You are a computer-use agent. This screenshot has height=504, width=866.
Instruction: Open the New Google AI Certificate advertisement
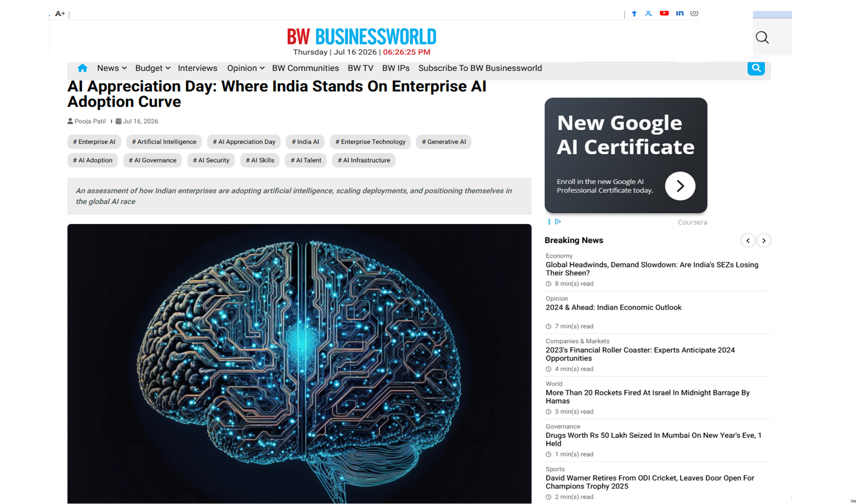pyautogui.click(x=626, y=155)
